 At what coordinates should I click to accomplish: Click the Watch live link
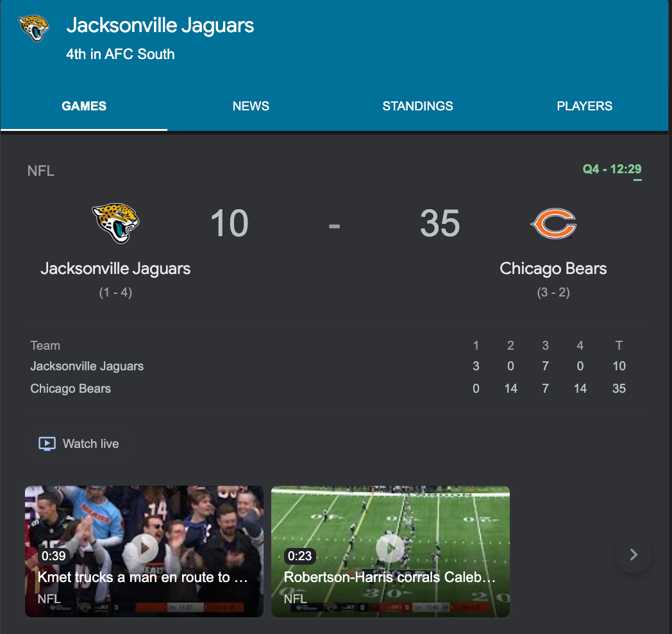click(x=90, y=443)
